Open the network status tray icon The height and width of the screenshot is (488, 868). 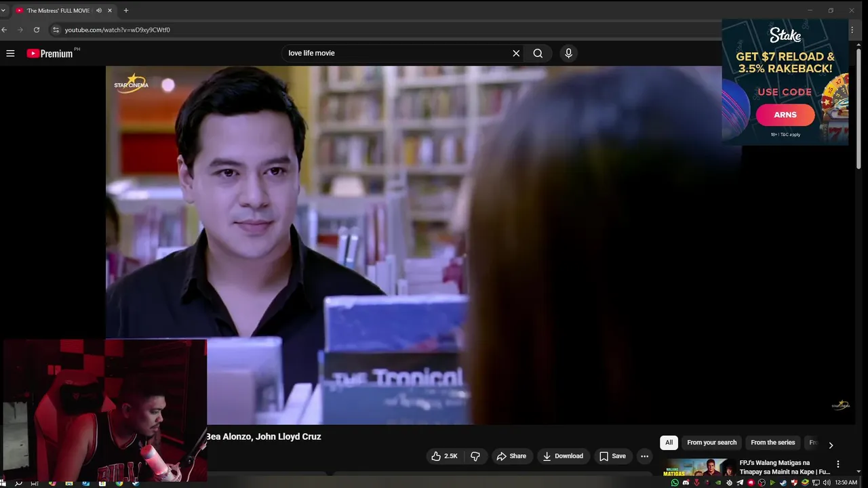coord(816,483)
